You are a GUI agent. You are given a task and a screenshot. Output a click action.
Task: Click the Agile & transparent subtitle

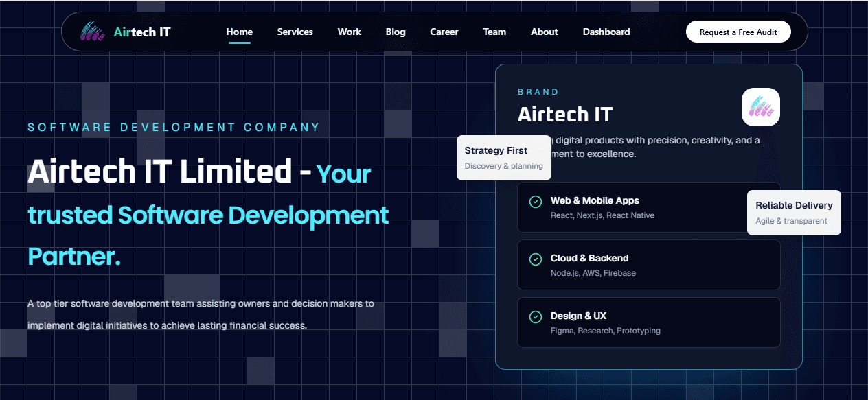pyautogui.click(x=791, y=221)
